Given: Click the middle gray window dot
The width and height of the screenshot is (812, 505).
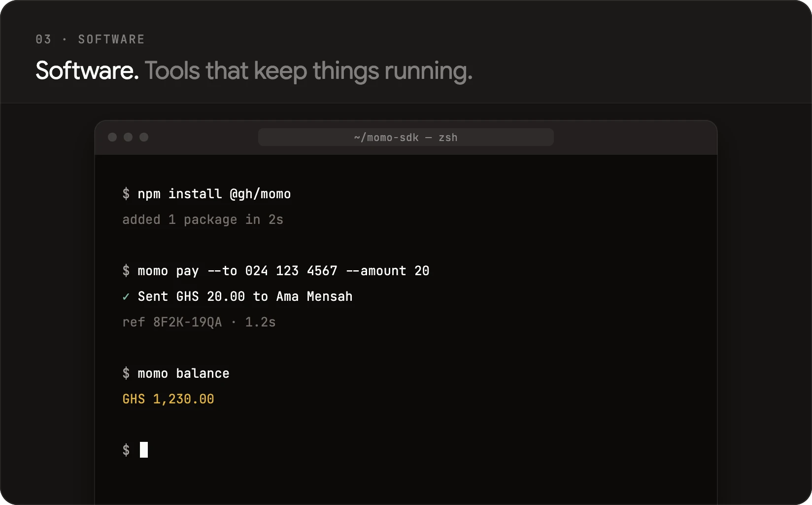Looking at the screenshot, I should coord(128,137).
